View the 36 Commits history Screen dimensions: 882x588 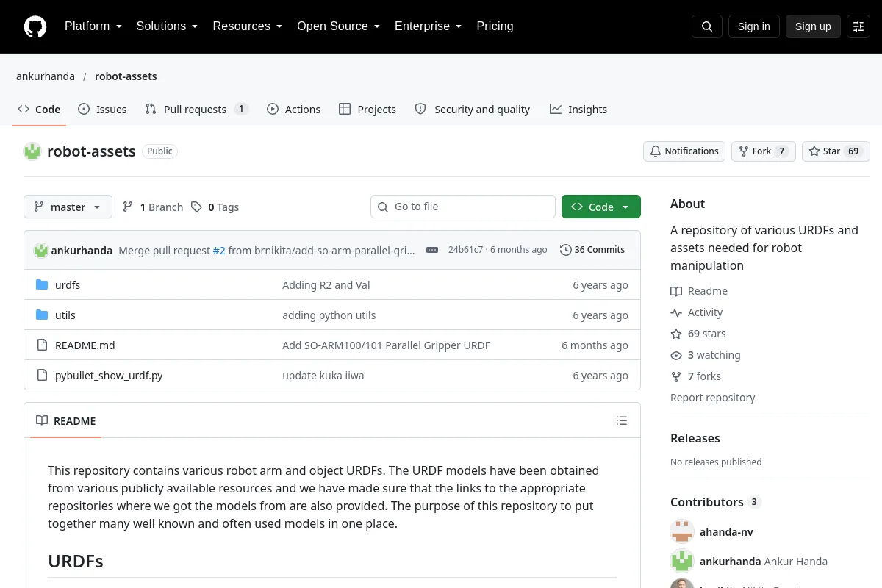click(x=592, y=250)
